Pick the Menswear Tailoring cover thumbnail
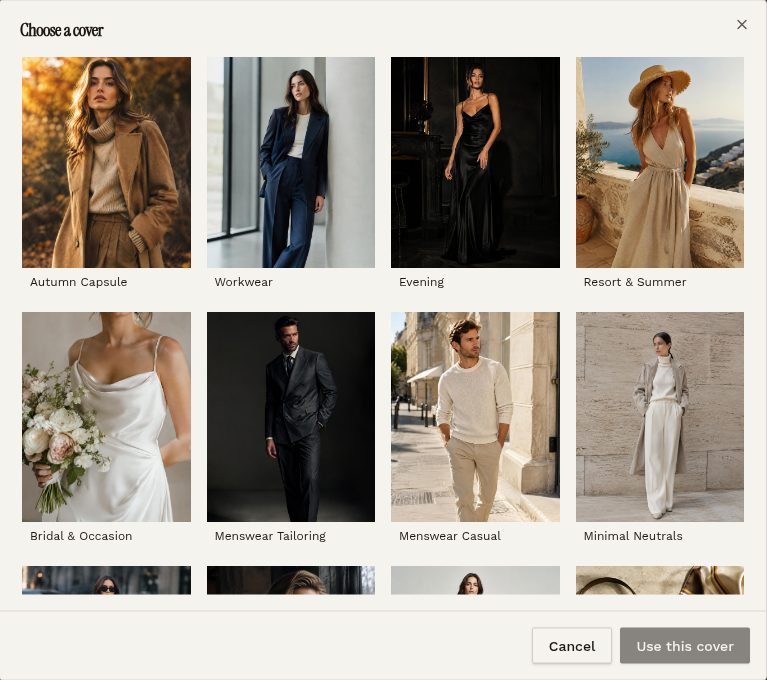 coord(291,417)
